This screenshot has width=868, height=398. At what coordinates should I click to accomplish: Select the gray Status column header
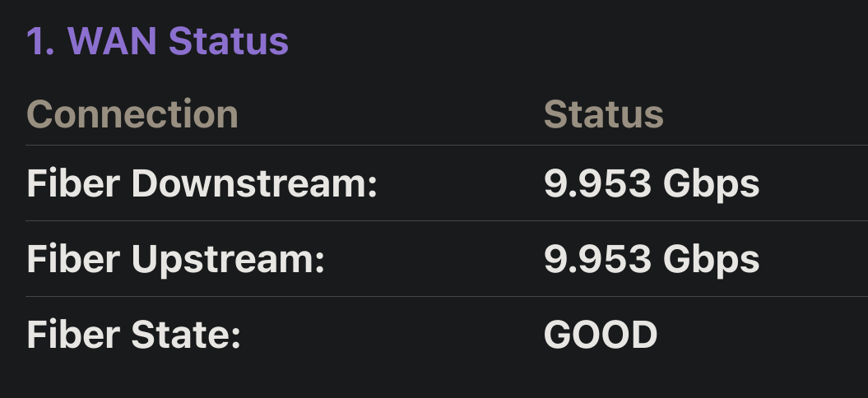pos(603,114)
